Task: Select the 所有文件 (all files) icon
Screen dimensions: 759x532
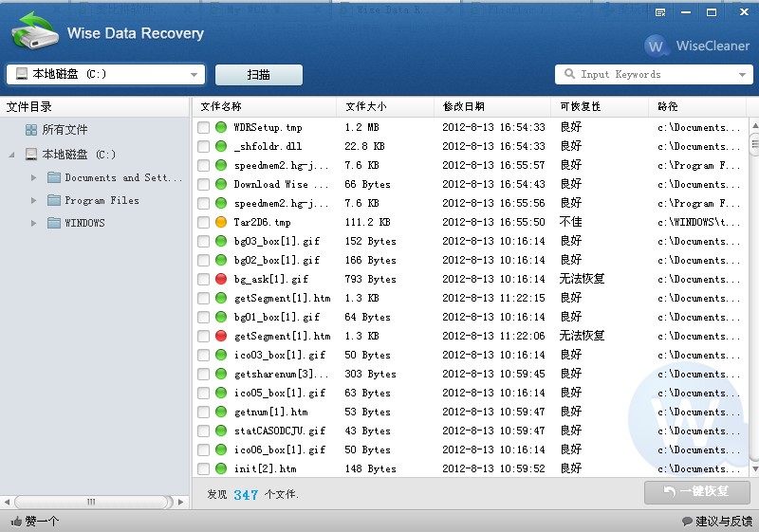Action: [31, 130]
